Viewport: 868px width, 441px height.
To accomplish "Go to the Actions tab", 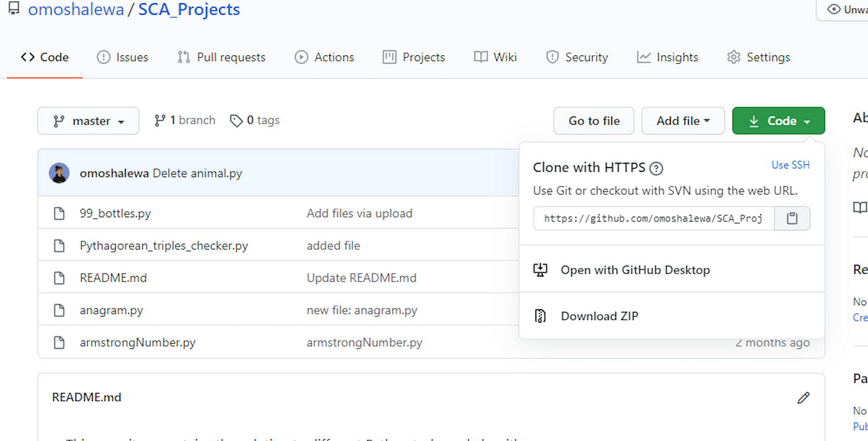I will (x=324, y=57).
